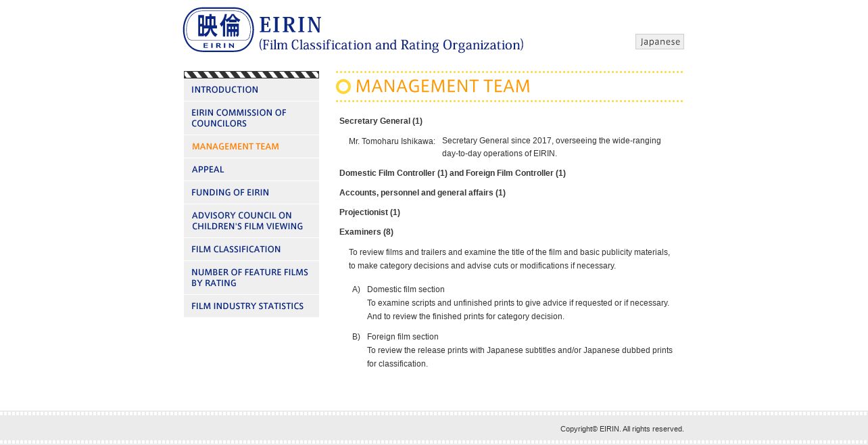Viewport: 868px width, 445px height.
Task: Click the Management Team page heading
Action: click(x=443, y=87)
